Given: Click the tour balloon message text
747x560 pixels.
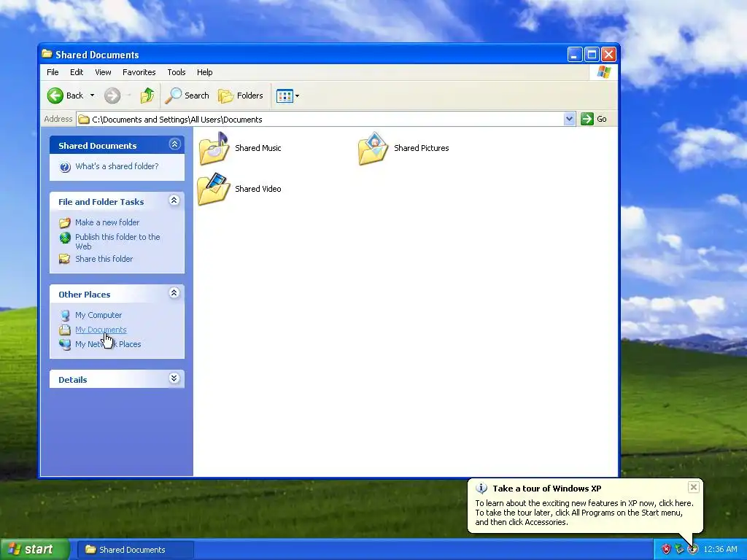Looking at the screenshot, I should click(x=584, y=513).
